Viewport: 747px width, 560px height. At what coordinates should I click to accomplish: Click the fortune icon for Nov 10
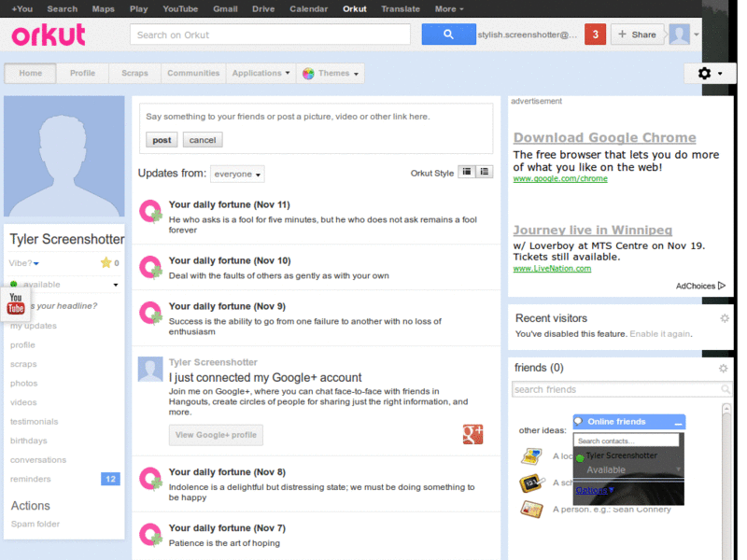click(150, 267)
